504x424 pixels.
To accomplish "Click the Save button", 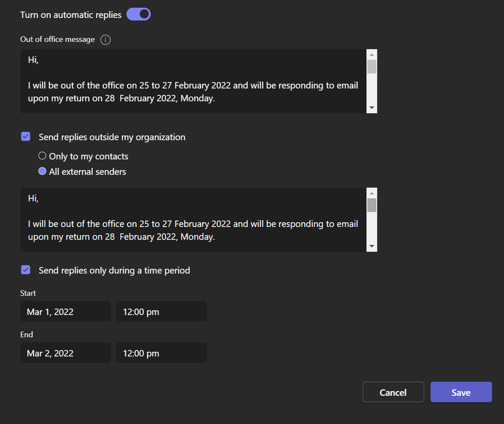I will coord(461,392).
